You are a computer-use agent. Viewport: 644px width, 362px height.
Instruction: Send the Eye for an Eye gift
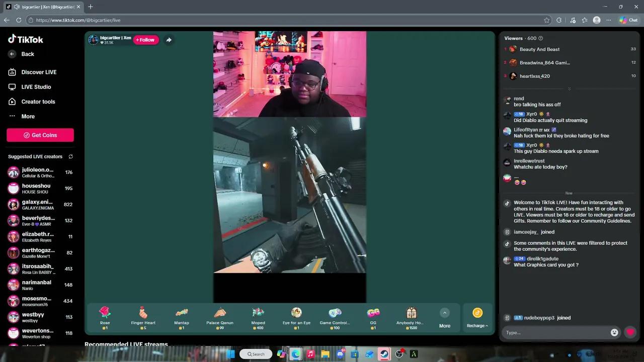[x=296, y=318]
